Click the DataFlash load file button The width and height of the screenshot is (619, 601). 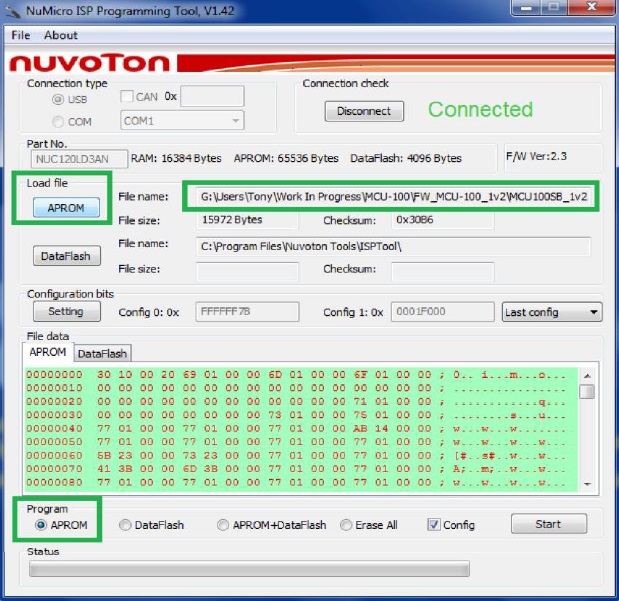(x=66, y=256)
